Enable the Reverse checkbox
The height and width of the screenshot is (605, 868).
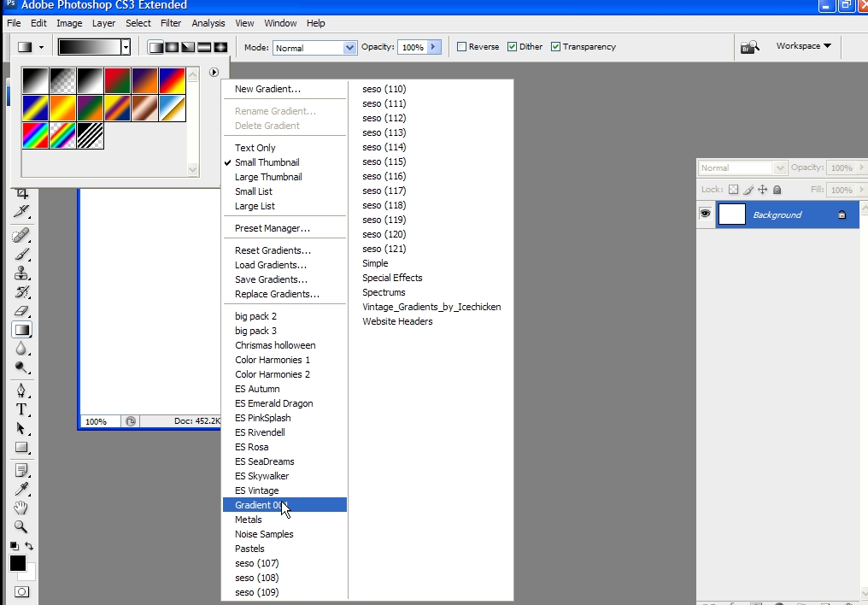461,46
